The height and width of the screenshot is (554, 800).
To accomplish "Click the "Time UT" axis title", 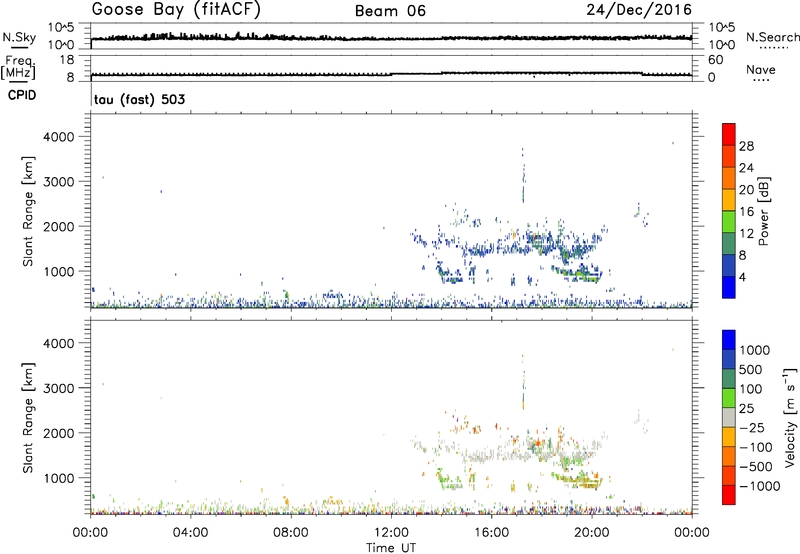I will tap(391, 547).
